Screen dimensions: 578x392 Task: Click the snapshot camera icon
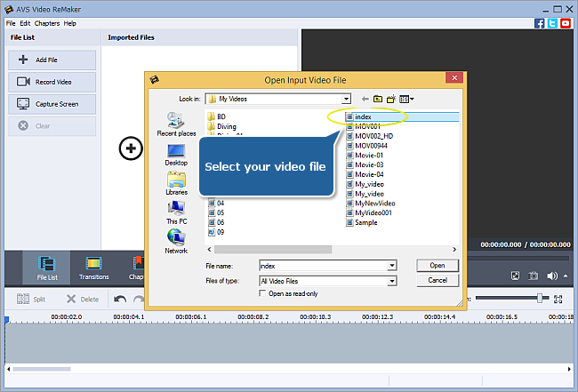[533, 276]
